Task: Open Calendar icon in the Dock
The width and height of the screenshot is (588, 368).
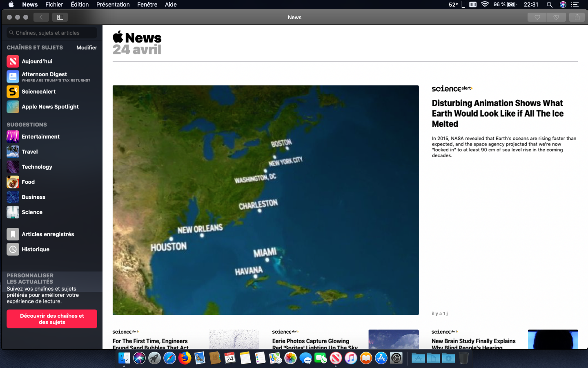Action: pos(230,358)
